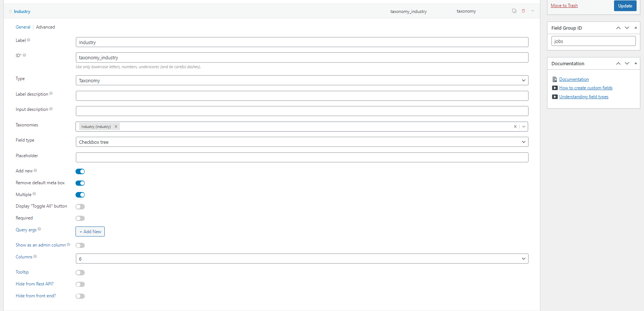The width and height of the screenshot is (644, 311).
Task: Disable the Add new toggle
Action: pos(80,171)
